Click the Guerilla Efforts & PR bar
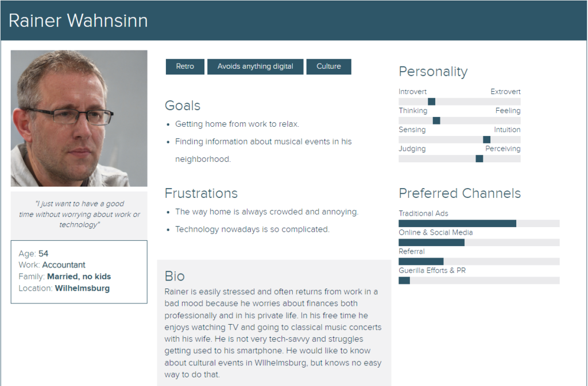The height and width of the screenshot is (386, 588). click(479, 280)
